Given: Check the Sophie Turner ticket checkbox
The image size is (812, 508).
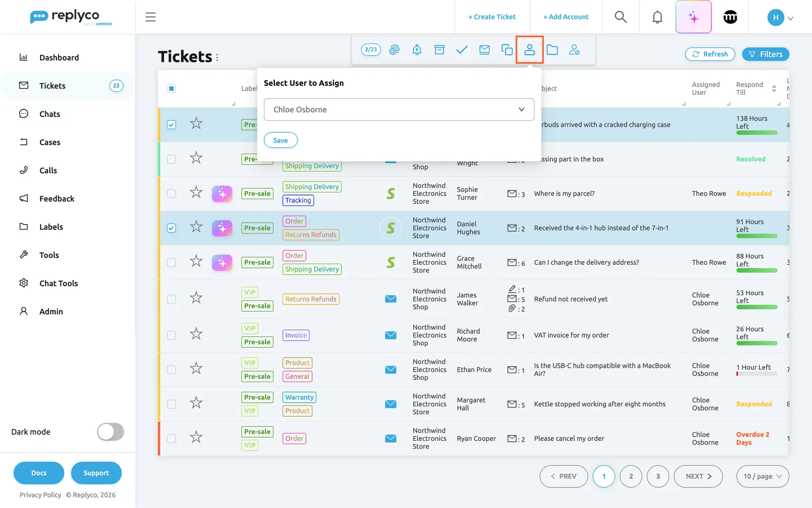Looking at the screenshot, I should pos(171,194).
